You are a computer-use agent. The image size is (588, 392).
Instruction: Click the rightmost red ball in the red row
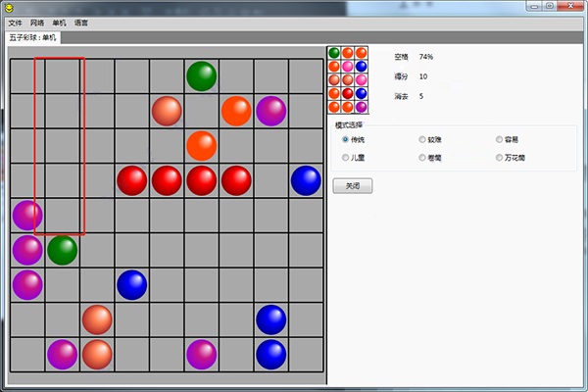click(236, 180)
